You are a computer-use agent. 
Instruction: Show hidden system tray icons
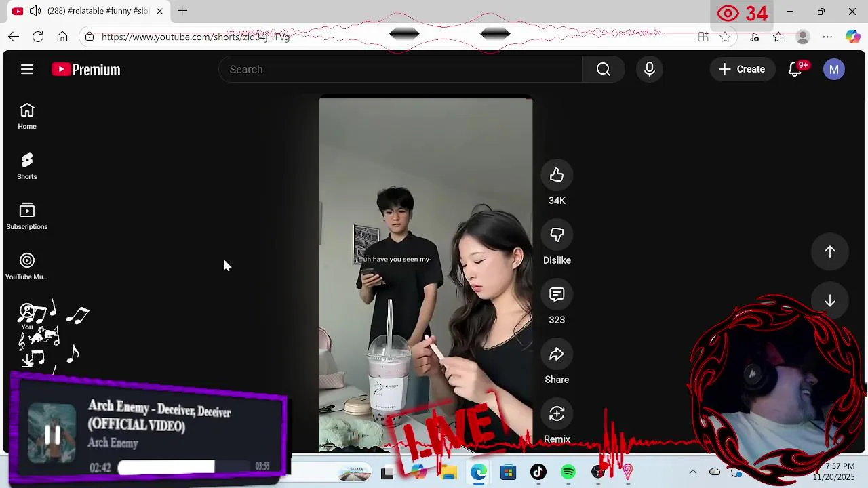click(692, 472)
